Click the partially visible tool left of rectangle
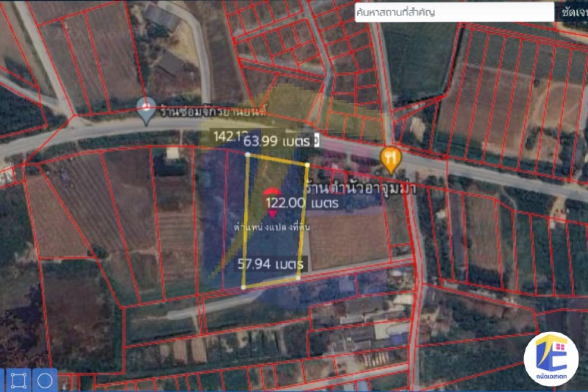This screenshot has height=392, width=588. (2, 380)
